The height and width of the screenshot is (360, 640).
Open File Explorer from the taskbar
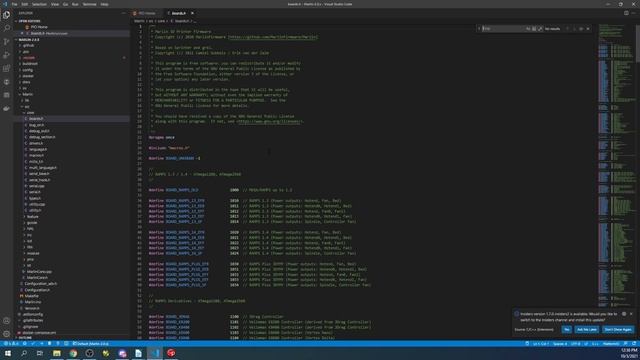tap(57, 353)
